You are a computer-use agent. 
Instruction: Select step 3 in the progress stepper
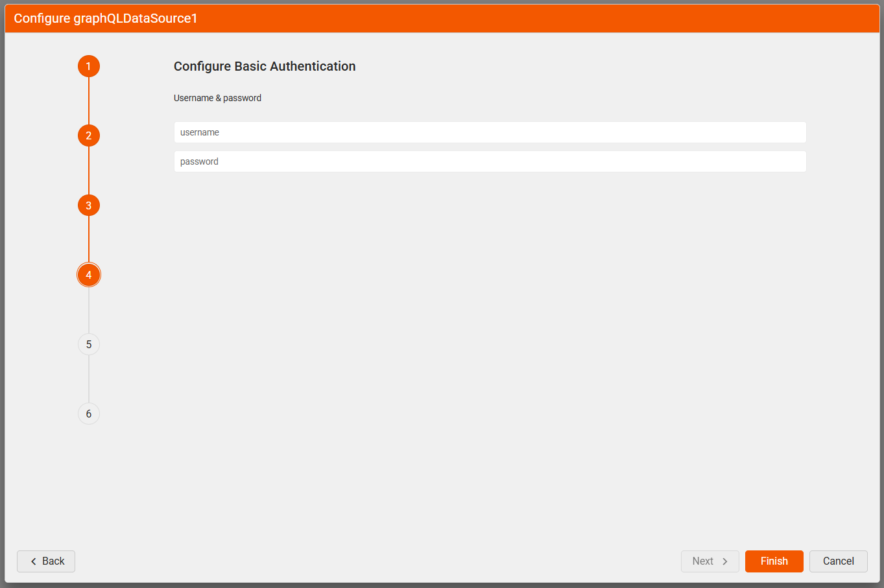coord(89,206)
